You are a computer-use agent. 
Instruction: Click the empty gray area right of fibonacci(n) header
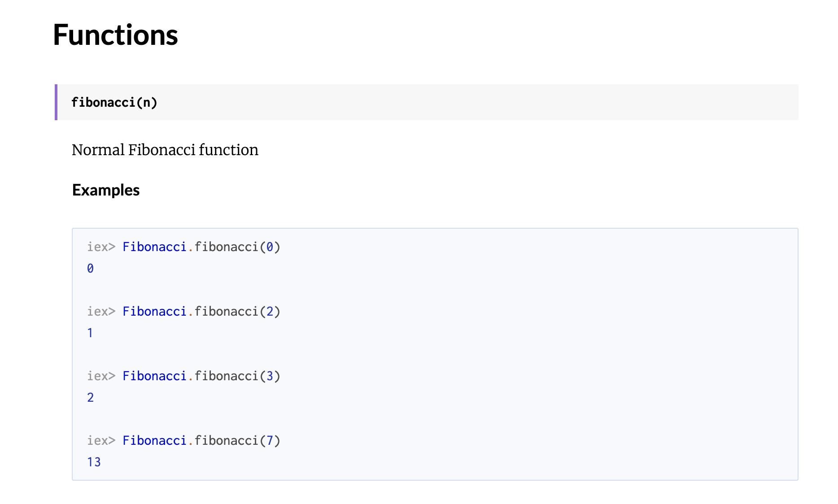(x=478, y=102)
